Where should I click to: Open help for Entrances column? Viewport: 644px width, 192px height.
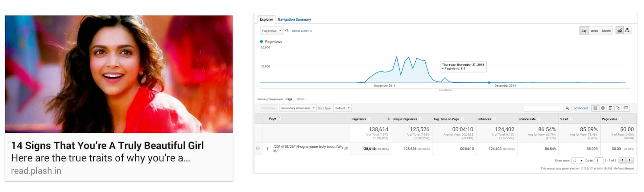point(494,119)
